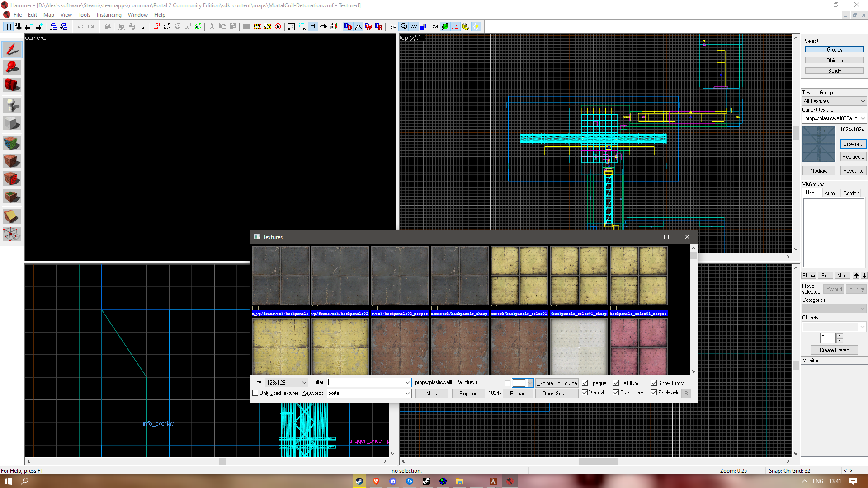Screen dimensions: 868x488
Task: Click the backpanels_color01_nospec texture thumbnail
Action: (638, 277)
